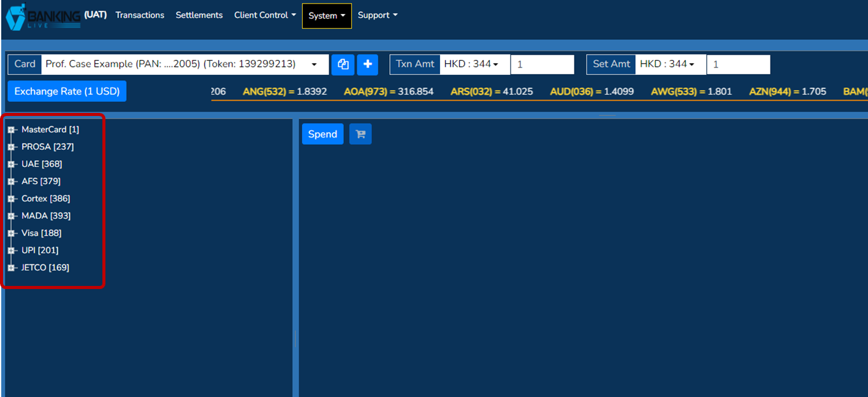The image size is (868, 397).
Task: Select AFS [379] label
Action: (x=41, y=181)
